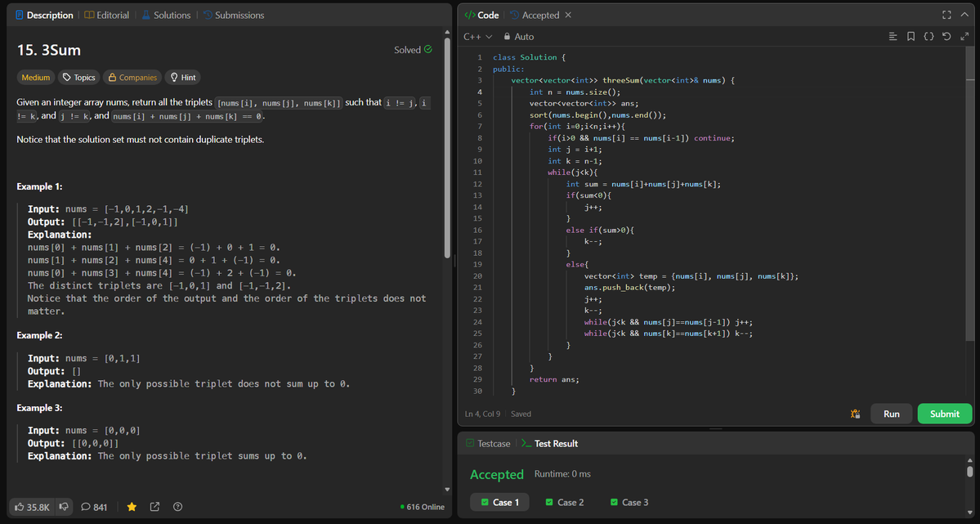Click the Example 1 heading
Screen dimensions: 980x524
pyautogui.click(x=39, y=186)
